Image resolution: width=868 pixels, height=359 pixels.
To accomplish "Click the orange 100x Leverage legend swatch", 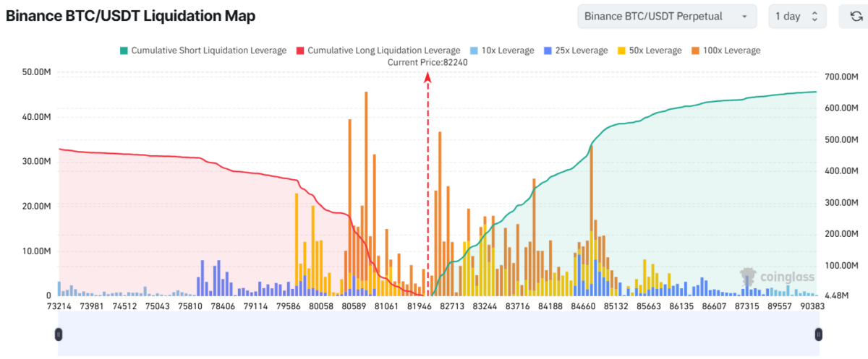I will tap(694, 51).
